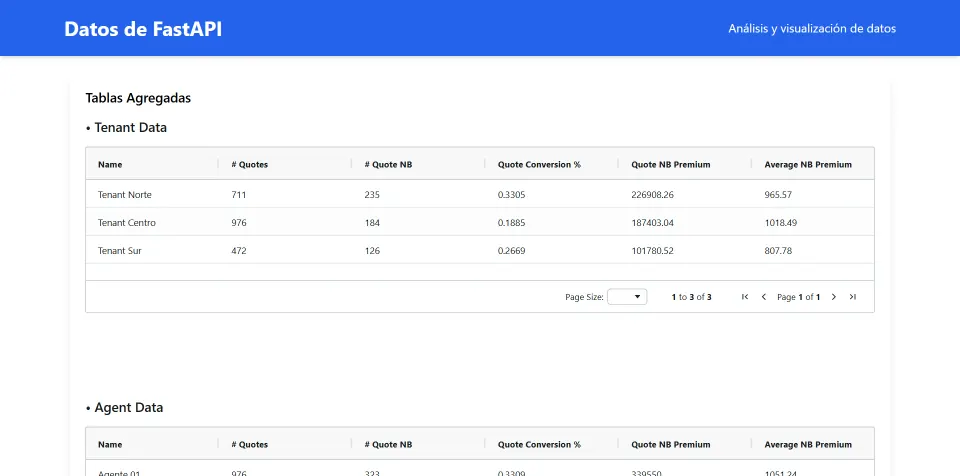This screenshot has height=476, width=960.
Task: Click the 'Page 1 of 1' indicator
Action: point(798,297)
